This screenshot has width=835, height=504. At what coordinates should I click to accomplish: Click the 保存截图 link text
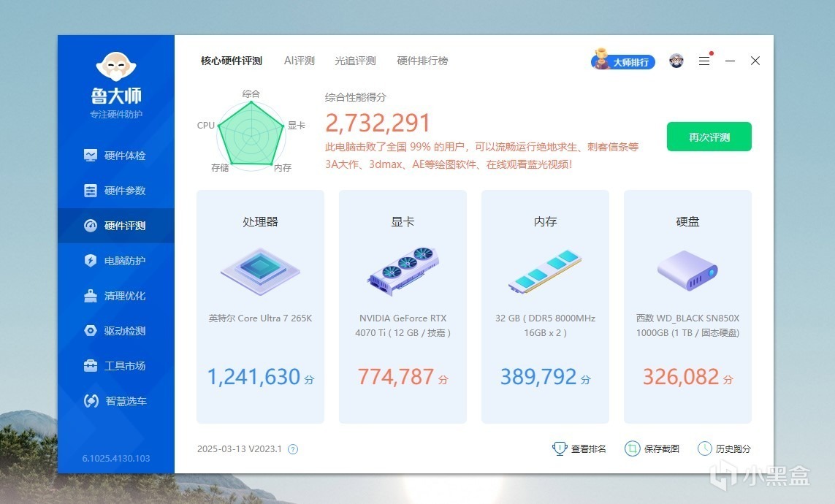pyautogui.click(x=662, y=448)
